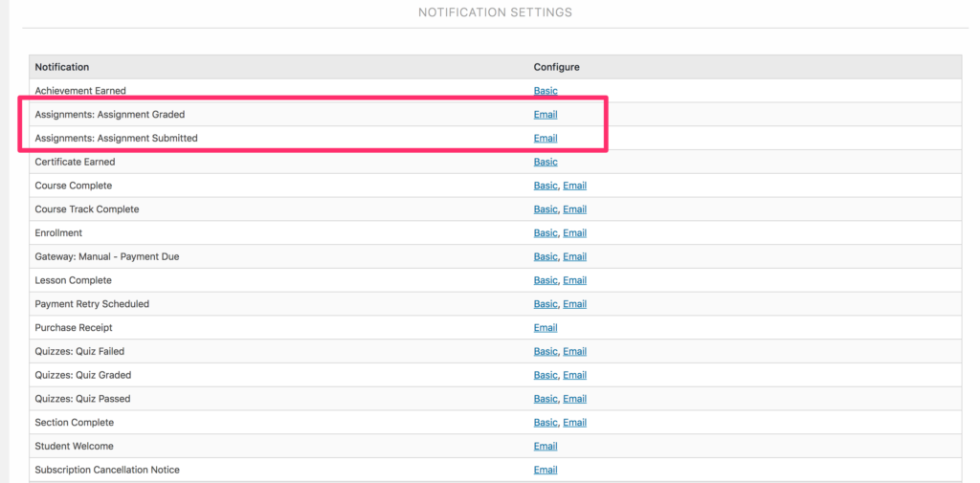The image size is (980, 483).
Task: Open Email settings for Assignment Graded
Action: (545, 115)
